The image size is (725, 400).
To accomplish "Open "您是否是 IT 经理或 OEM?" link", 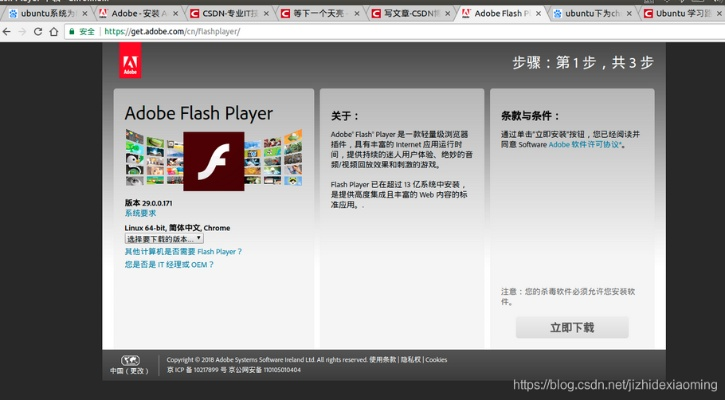I will pyautogui.click(x=169, y=265).
